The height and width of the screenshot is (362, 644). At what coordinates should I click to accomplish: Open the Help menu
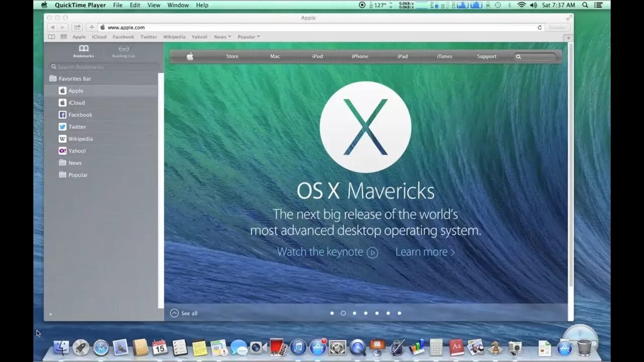[x=202, y=5]
